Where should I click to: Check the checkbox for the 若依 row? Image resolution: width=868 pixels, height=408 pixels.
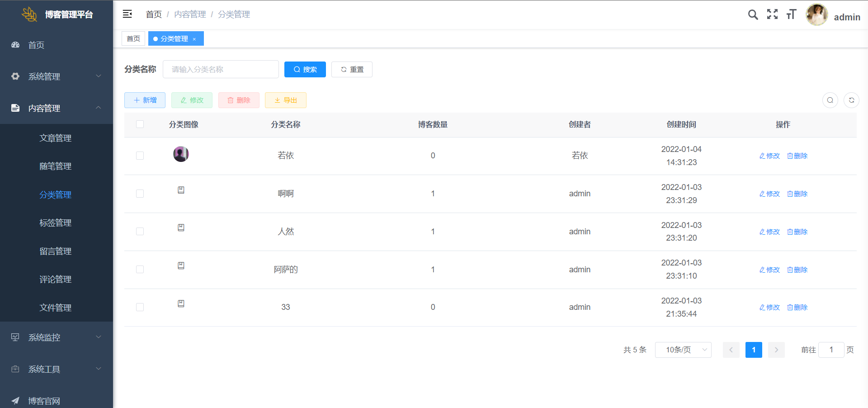140,156
